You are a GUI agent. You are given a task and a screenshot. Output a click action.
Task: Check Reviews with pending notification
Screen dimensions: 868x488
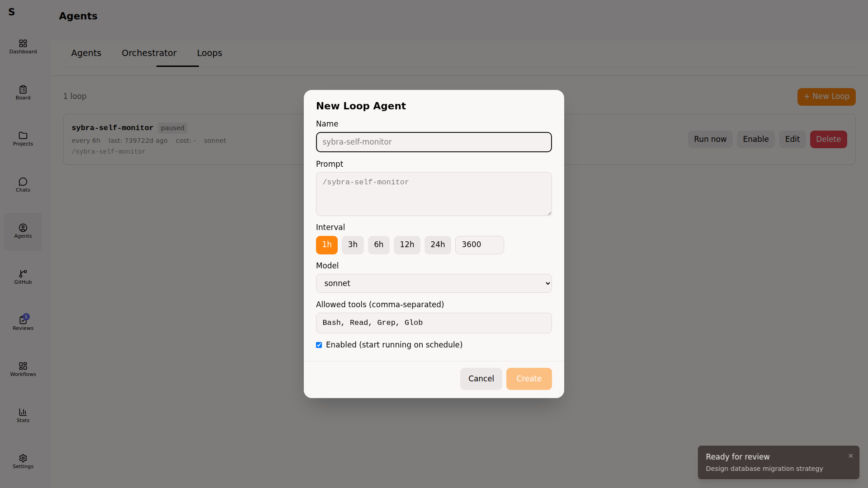click(x=23, y=322)
